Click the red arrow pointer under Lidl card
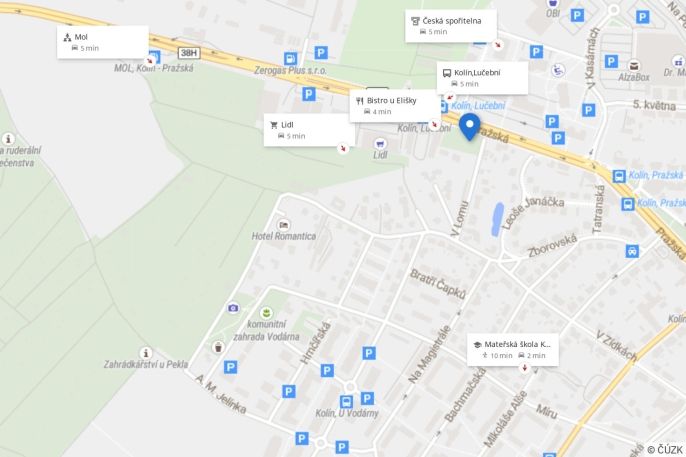Image resolution: width=686 pixels, height=457 pixels. coord(343,148)
